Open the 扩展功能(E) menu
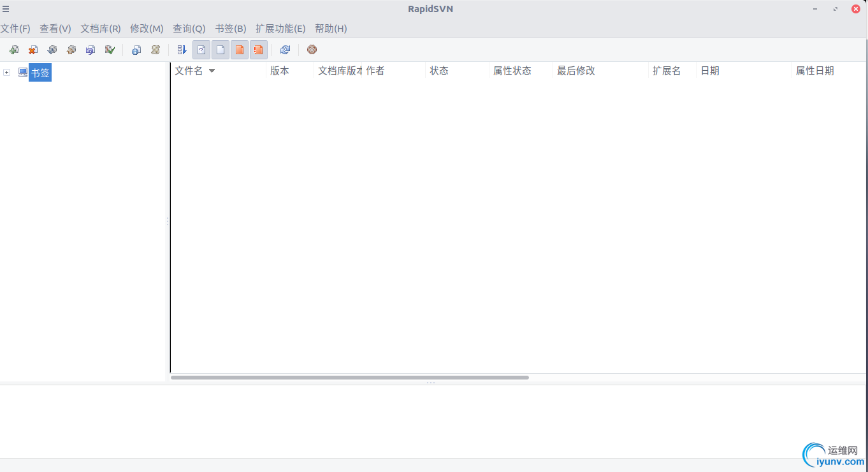Image resolution: width=868 pixels, height=472 pixels. [280, 29]
